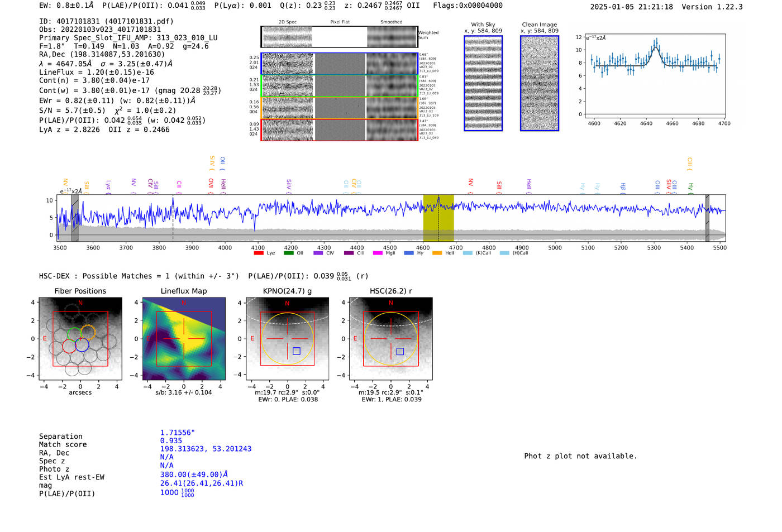Click the (H)CaII legend swatch
The height and width of the screenshot is (532, 782).
504,253
